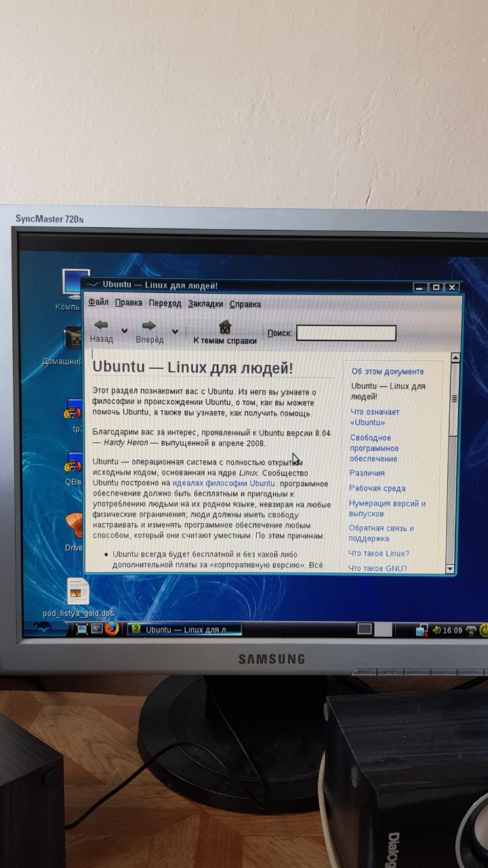
Task: Select the Ubuntu — Linux для л... taskbar button
Action: coord(184,629)
